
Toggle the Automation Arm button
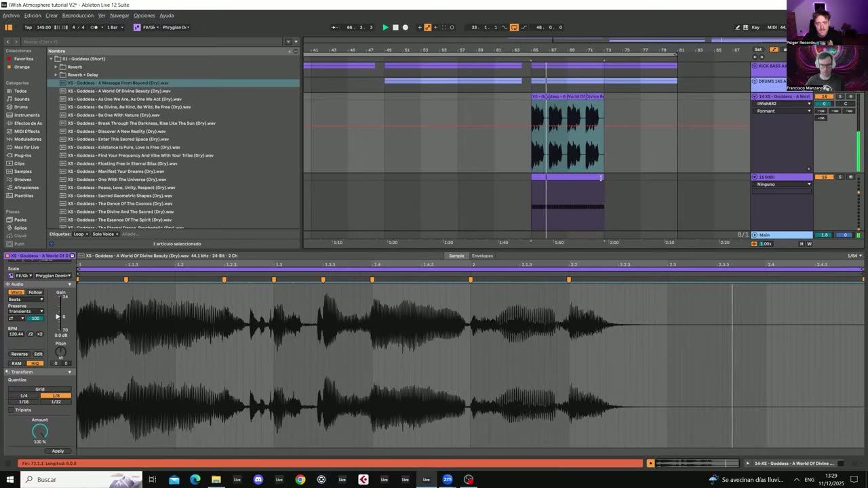tap(427, 27)
